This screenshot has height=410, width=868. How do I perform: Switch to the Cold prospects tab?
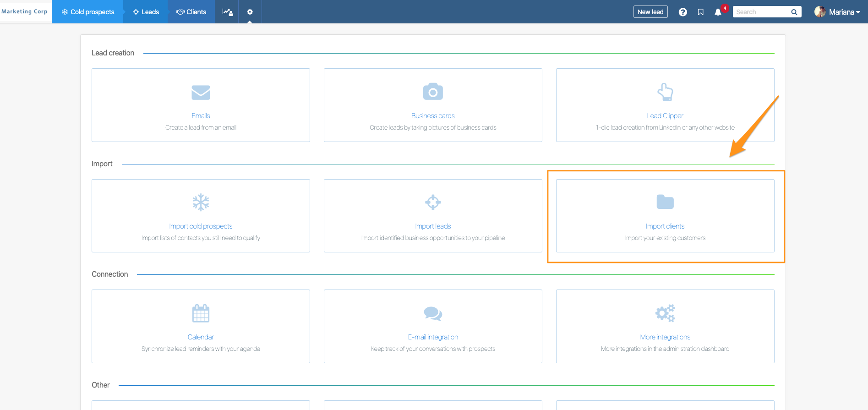click(x=88, y=12)
